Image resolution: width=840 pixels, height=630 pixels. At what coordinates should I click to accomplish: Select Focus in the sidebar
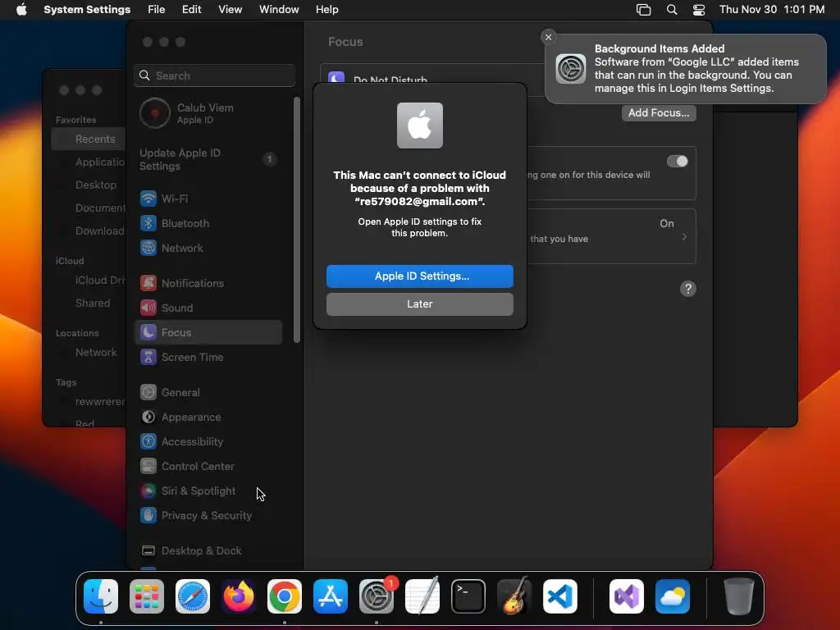pos(208,333)
